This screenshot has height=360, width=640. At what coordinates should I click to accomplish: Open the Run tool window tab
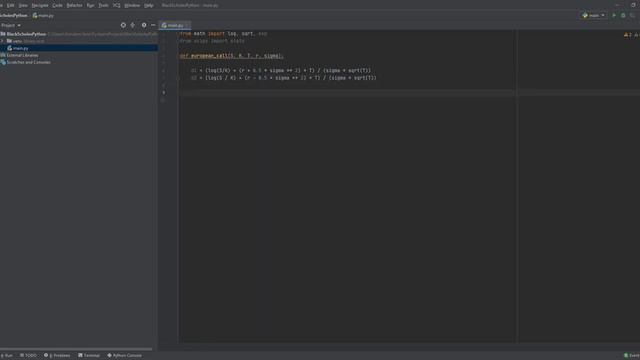pyautogui.click(x=7, y=356)
